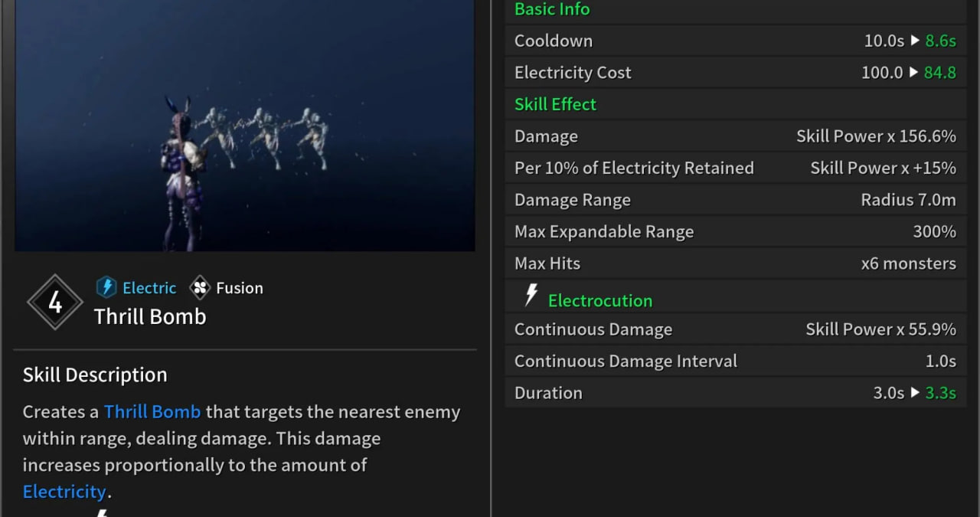Click the arrow in the Duration row
The height and width of the screenshot is (517, 980).
pyautogui.click(x=915, y=393)
